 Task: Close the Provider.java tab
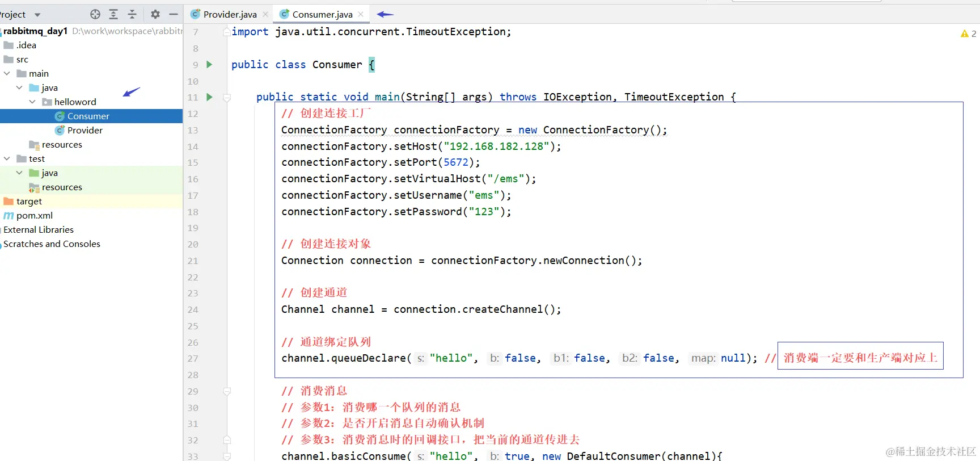click(265, 14)
